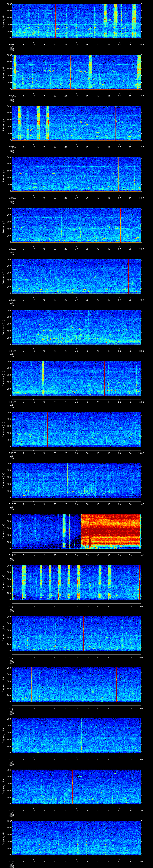Image resolution: width=153 pixels, height=868 pixels.
Task: Select the '6:08:00' time label
Action: point(12,402)
